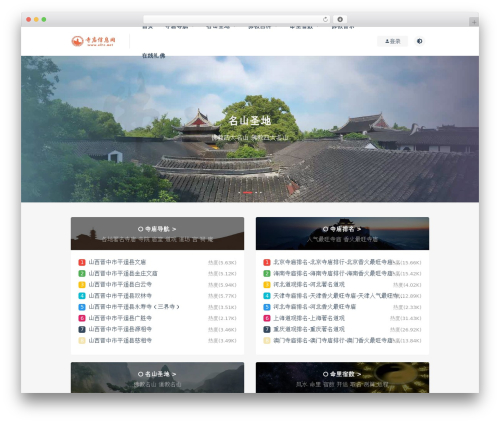
Task: Click 热度 value on 河北道观排名 row
Action: [407, 285]
